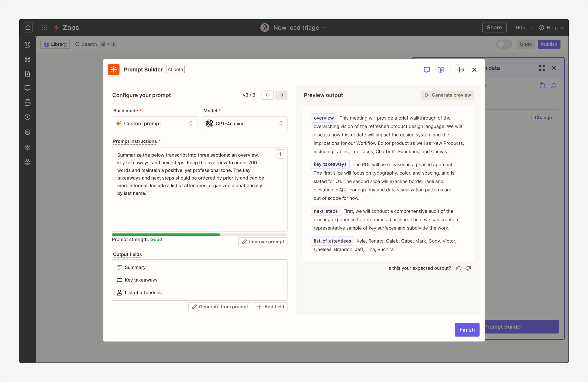This screenshot has height=382, width=588.
Task: Go to previous prompt version arrow
Action: [268, 95]
